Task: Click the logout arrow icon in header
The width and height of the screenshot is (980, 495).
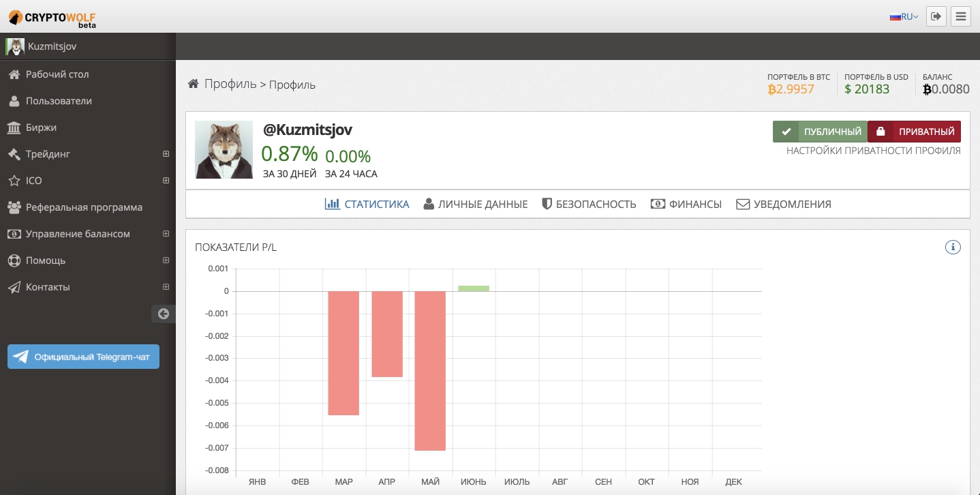Action: pos(936,16)
